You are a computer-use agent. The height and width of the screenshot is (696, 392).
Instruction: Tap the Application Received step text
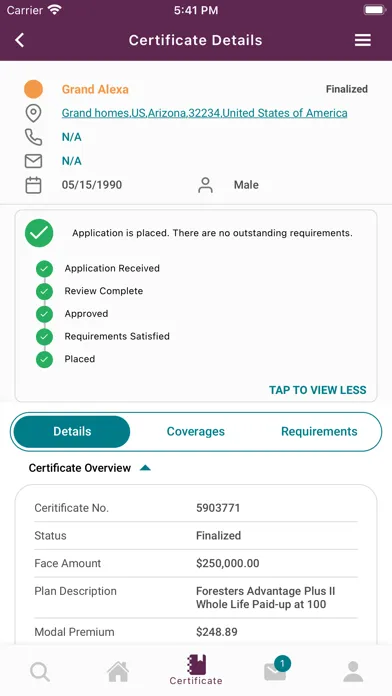(112, 269)
